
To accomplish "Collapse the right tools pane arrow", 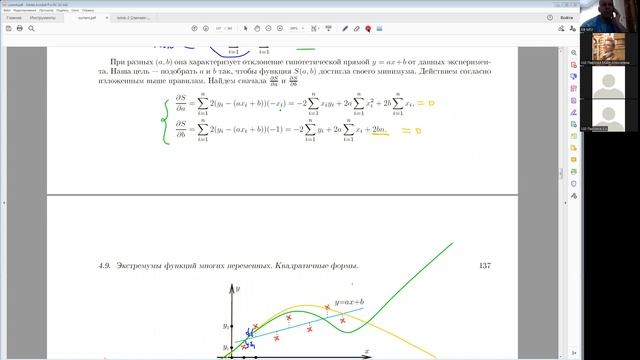I will [x=566, y=203].
